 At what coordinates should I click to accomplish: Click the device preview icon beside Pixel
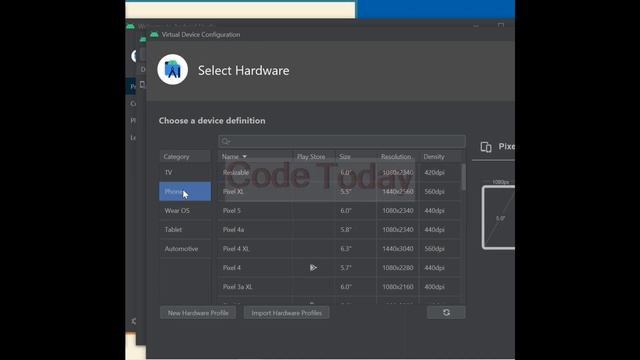click(x=486, y=147)
